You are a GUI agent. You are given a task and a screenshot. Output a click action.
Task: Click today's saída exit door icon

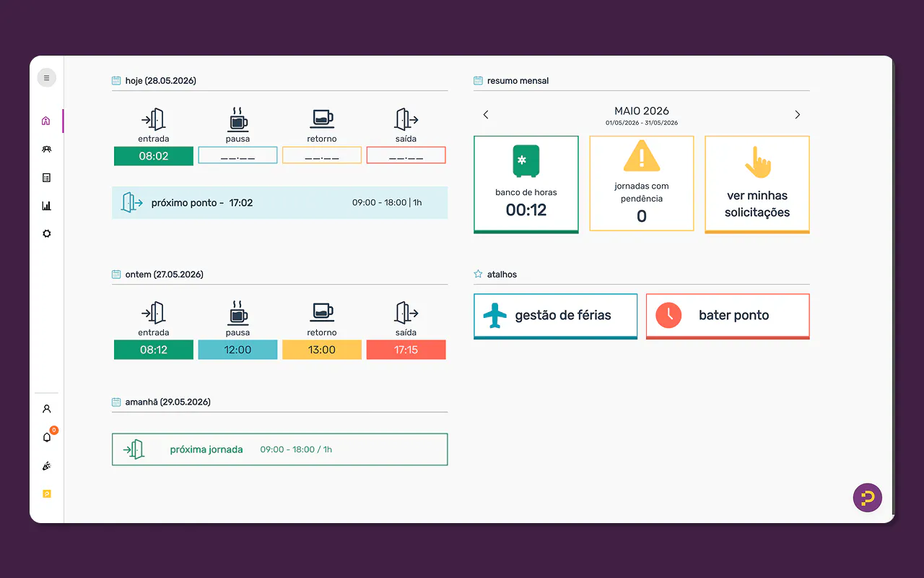406,119
